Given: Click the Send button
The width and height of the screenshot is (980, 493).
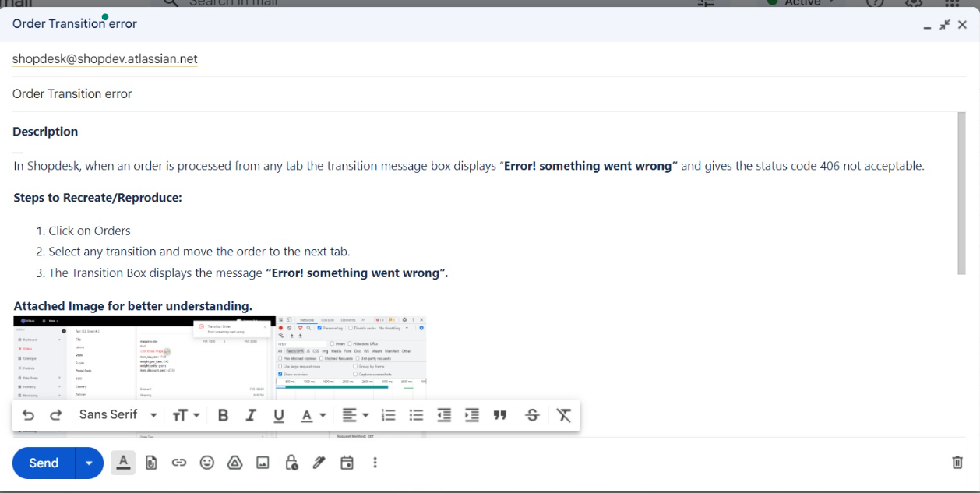Looking at the screenshot, I should pyautogui.click(x=44, y=463).
